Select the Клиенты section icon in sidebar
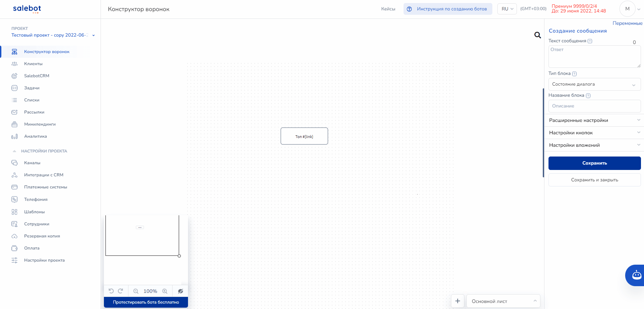Image resolution: width=644 pixels, height=309 pixels. [x=14, y=64]
